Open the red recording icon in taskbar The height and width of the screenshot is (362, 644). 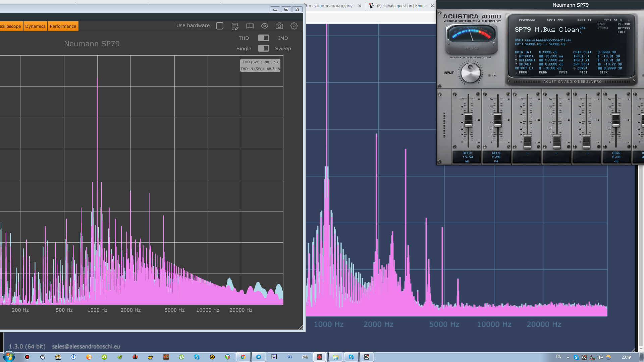pyautogui.click(x=27, y=357)
